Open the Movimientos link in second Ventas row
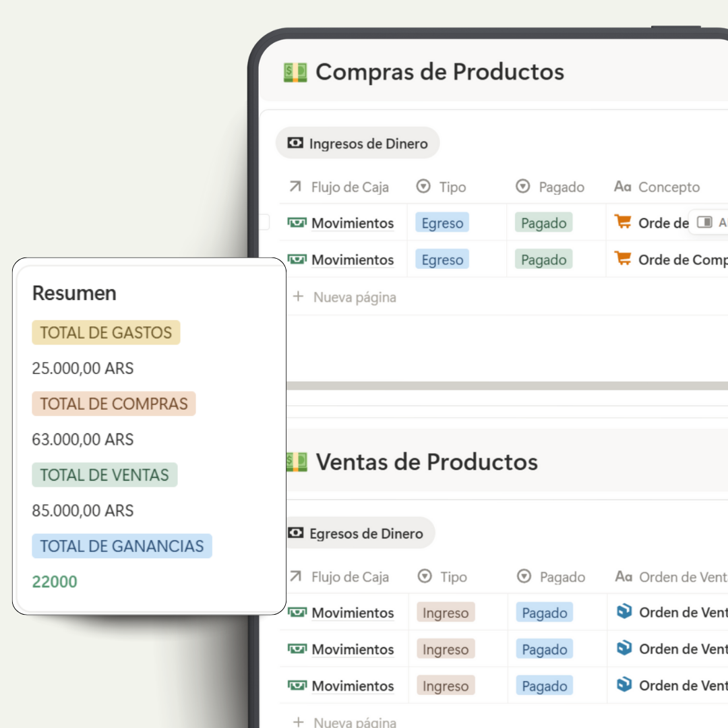 click(x=353, y=650)
